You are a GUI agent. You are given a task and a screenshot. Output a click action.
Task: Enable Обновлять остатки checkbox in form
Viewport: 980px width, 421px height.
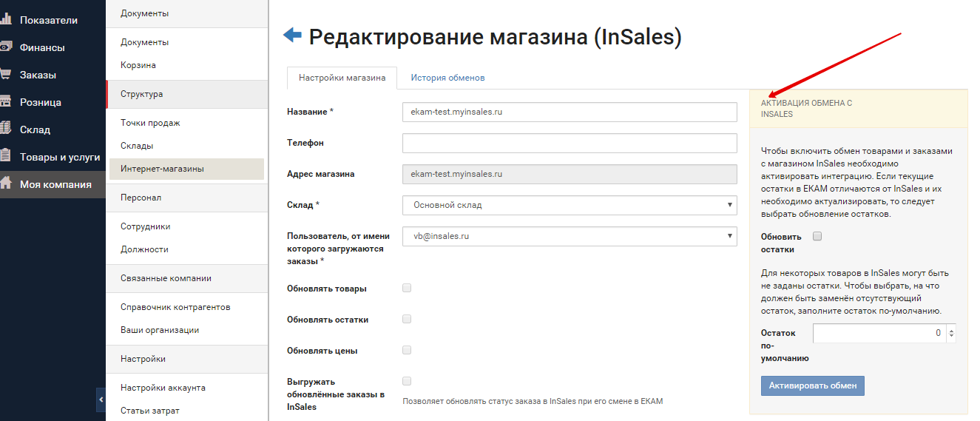tap(407, 319)
